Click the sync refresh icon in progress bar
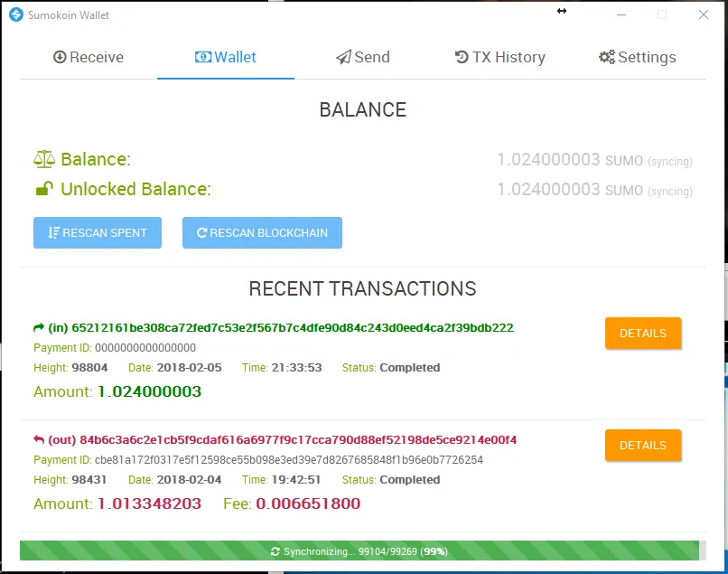The height and width of the screenshot is (574, 728). 275,551
